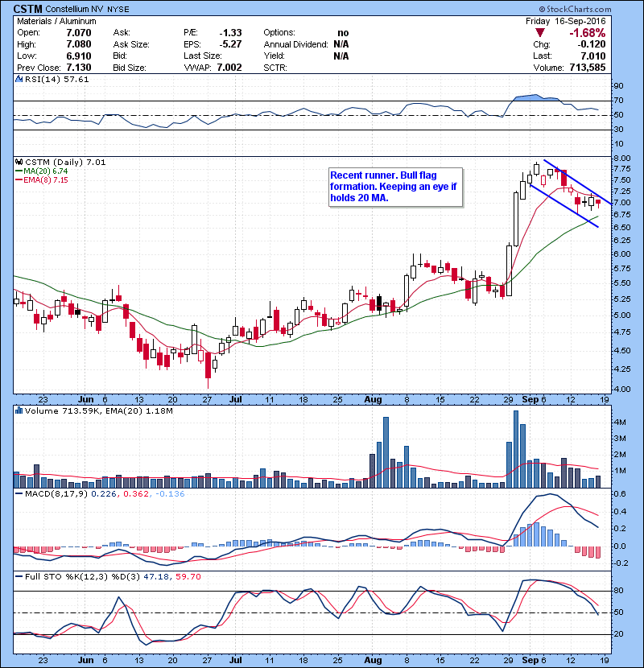Click the Last price value 7.010
Screen dimensions: 644x668
[593, 56]
